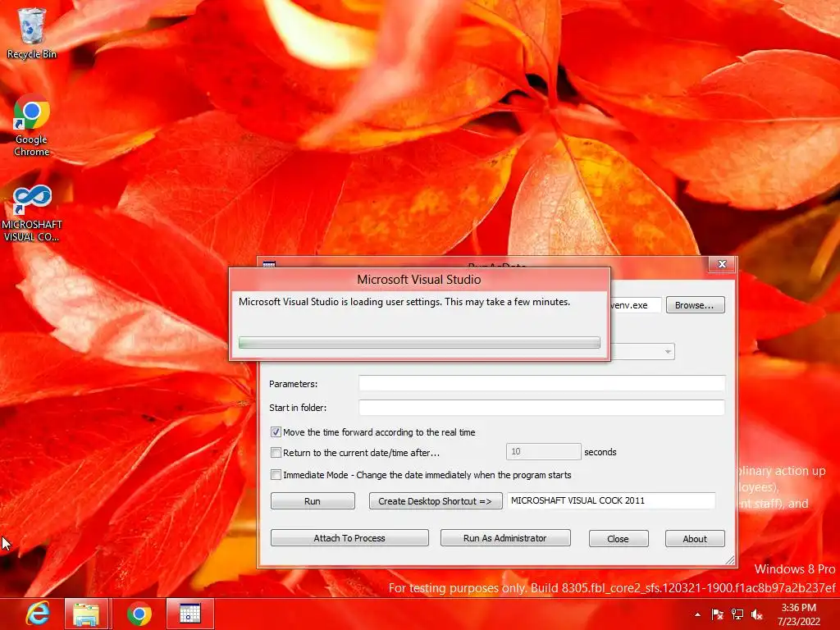Click the Microsoft Visual Studio dialog title
The height and width of the screenshot is (630, 840).
pyautogui.click(x=419, y=280)
